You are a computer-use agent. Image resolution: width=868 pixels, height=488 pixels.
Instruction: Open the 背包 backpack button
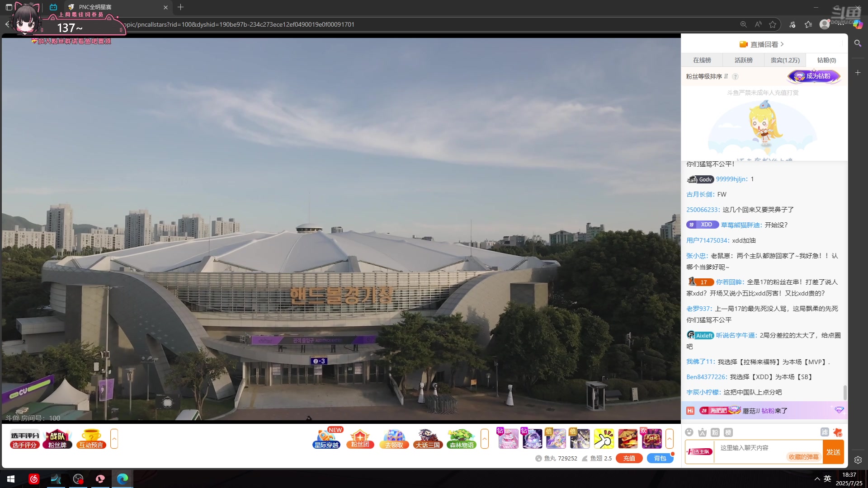tap(660, 458)
